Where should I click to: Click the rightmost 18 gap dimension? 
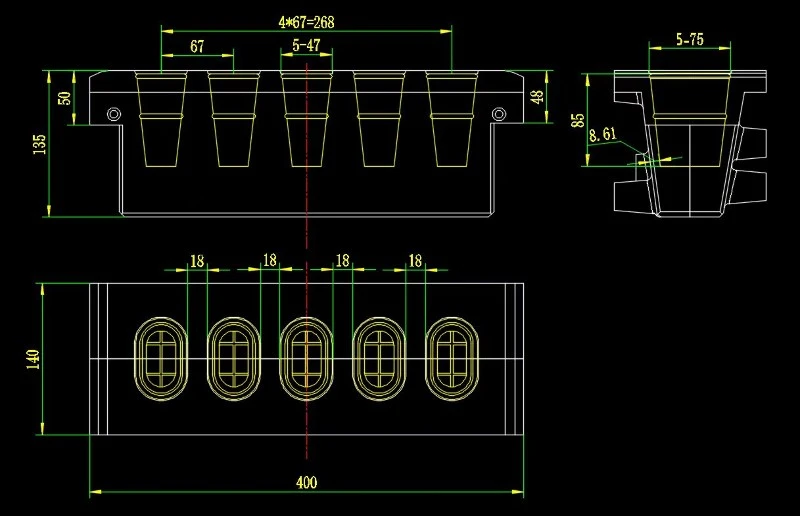pyautogui.click(x=415, y=261)
